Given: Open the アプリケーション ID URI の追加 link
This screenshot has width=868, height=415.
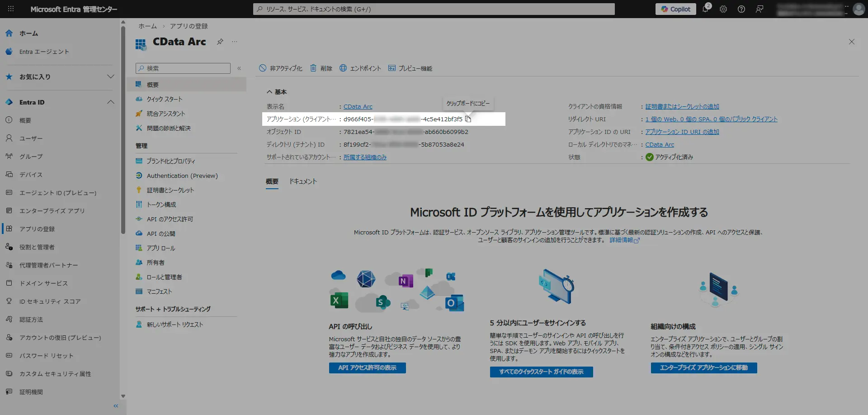Looking at the screenshot, I should pos(682,132).
